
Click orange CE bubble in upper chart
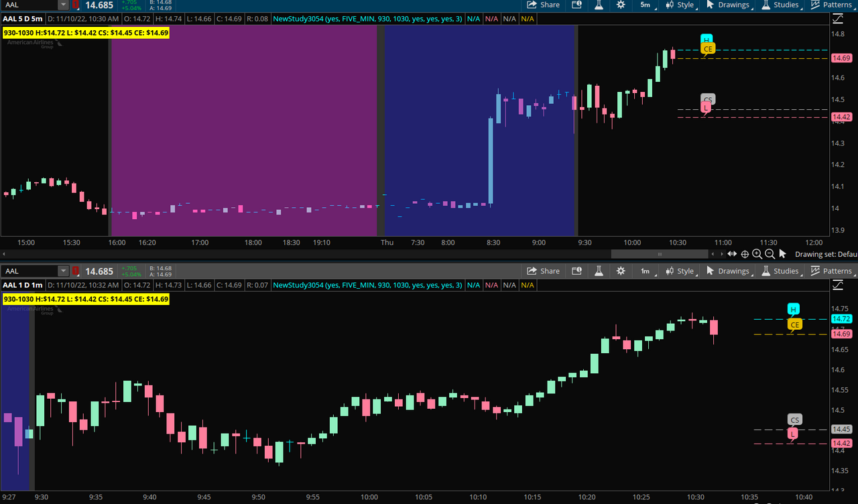pyautogui.click(x=708, y=49)
